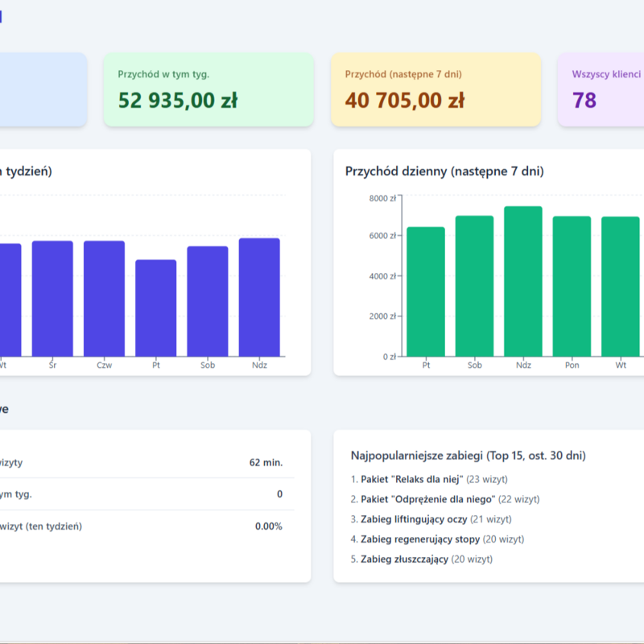Click the green Wt bar in daily revenue chart

coord(621,286)
